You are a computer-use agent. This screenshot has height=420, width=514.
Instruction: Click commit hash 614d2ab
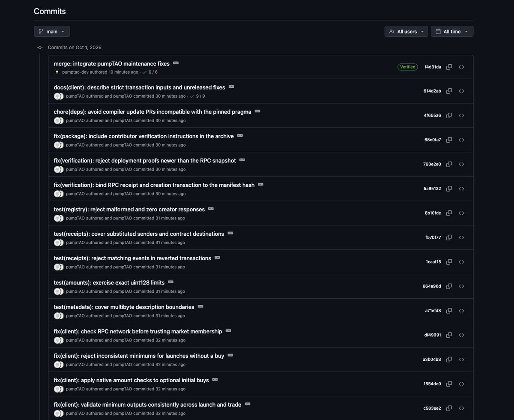pos(433,91)
